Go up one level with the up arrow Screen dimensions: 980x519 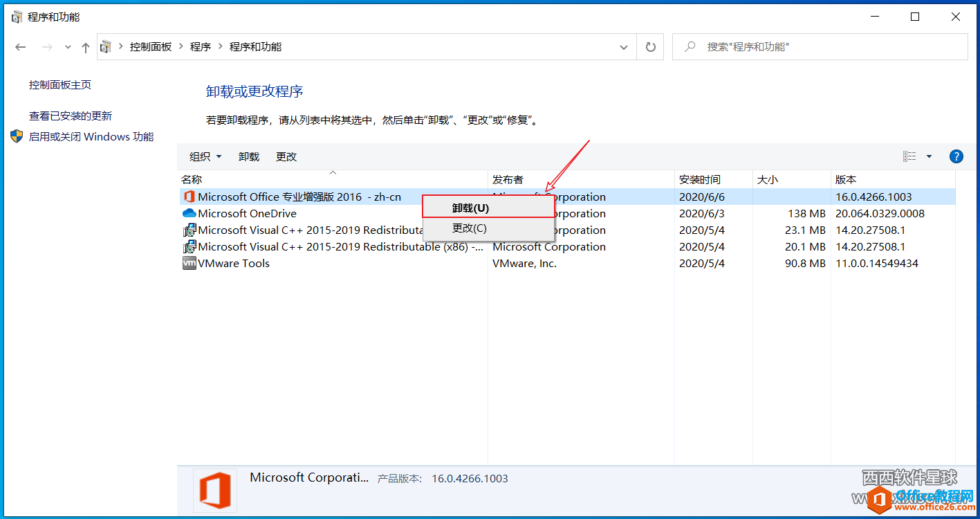tap(86, 47)
